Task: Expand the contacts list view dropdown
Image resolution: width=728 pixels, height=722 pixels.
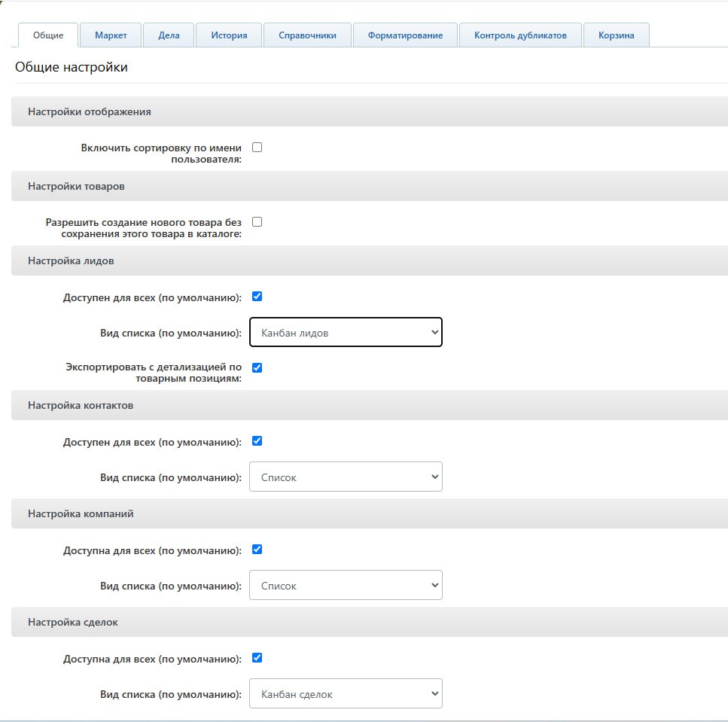Action: click(x=346, y=477)
